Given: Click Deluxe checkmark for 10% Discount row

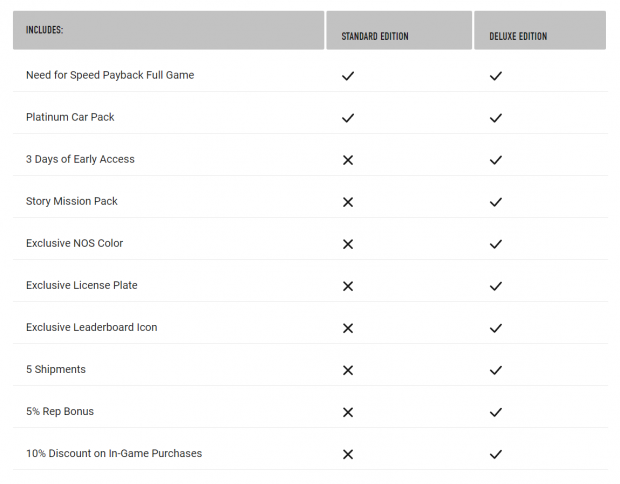Looking at the screenshot, I should [496, 454].
